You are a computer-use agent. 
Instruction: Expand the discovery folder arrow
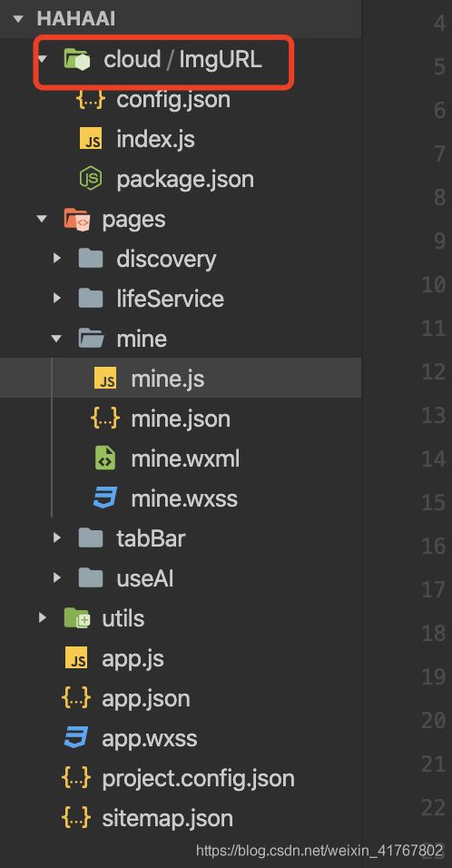[56, 258]
